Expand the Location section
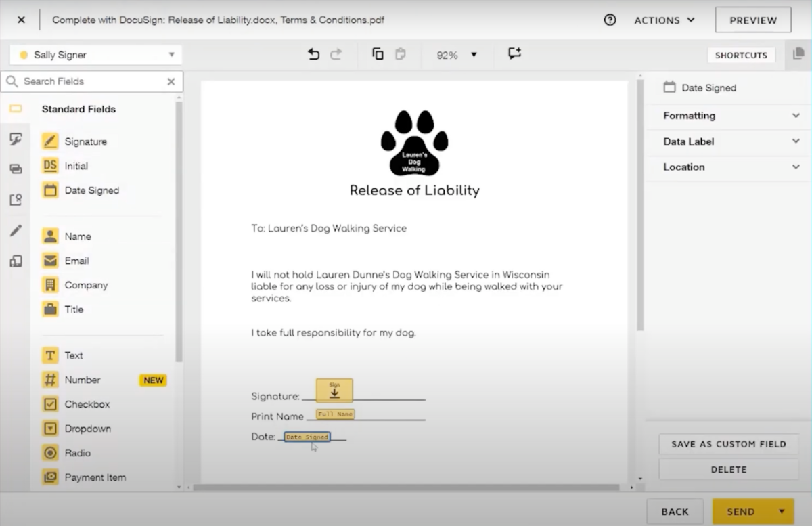The image size is (812, 526). pyautogui.click(x=728, y=167)
